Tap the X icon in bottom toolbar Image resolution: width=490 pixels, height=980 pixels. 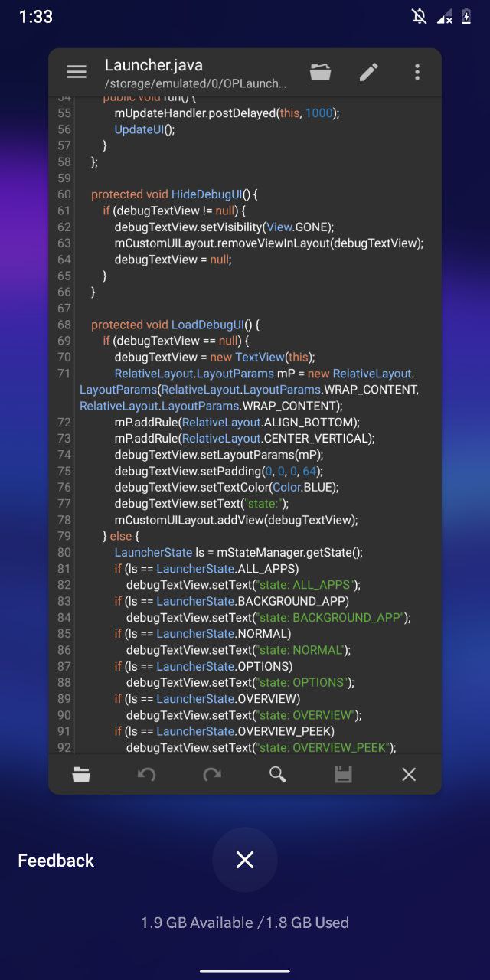point(409,775)
